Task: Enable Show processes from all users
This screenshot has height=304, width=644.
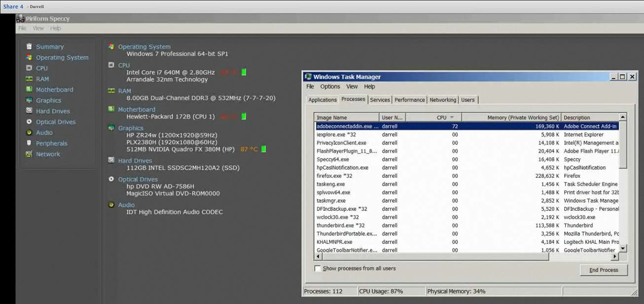Action: [318, 268]
